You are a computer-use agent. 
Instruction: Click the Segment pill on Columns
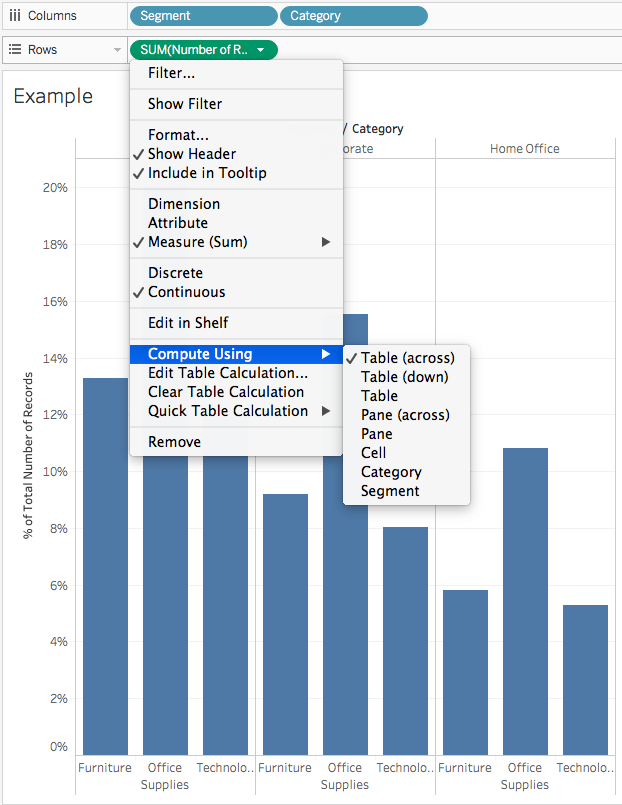(203, 15)
